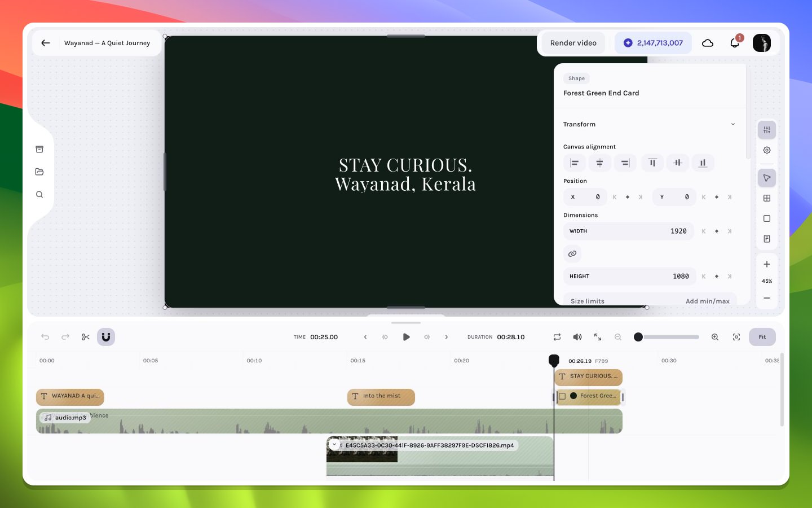
Task: Zoom out canvas with minus button
Action: [x=767, y=298]
